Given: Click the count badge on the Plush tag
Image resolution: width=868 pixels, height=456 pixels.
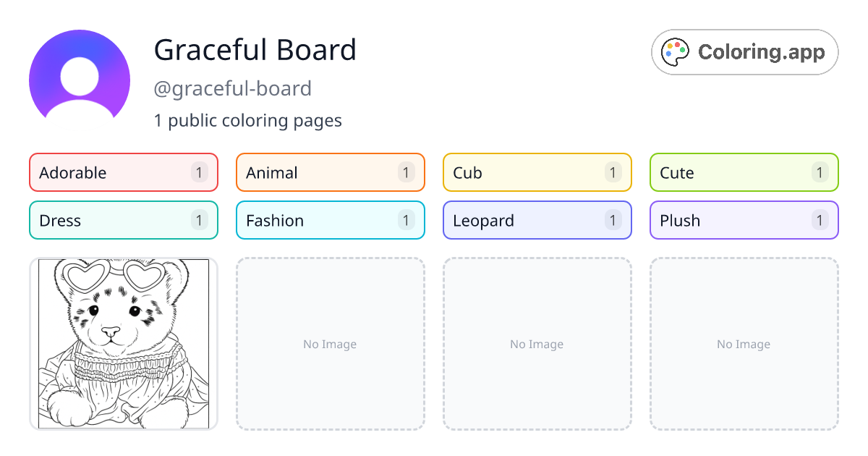Looking at the screenshot, I should point(820,220).
